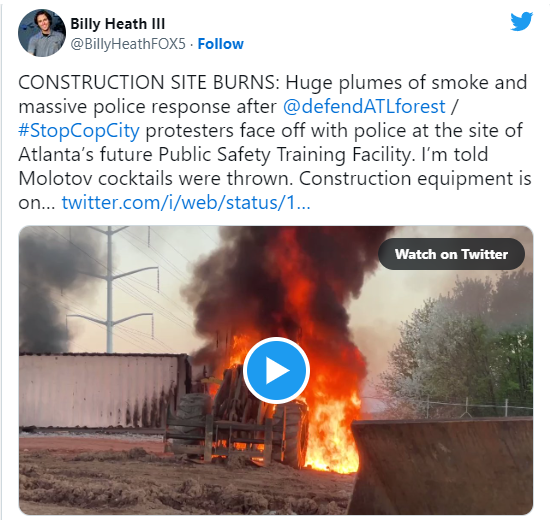This screenshot has height=520, width=550.
Task: Open the twitter.com/i/web/status link
Action: click(186, 202)
